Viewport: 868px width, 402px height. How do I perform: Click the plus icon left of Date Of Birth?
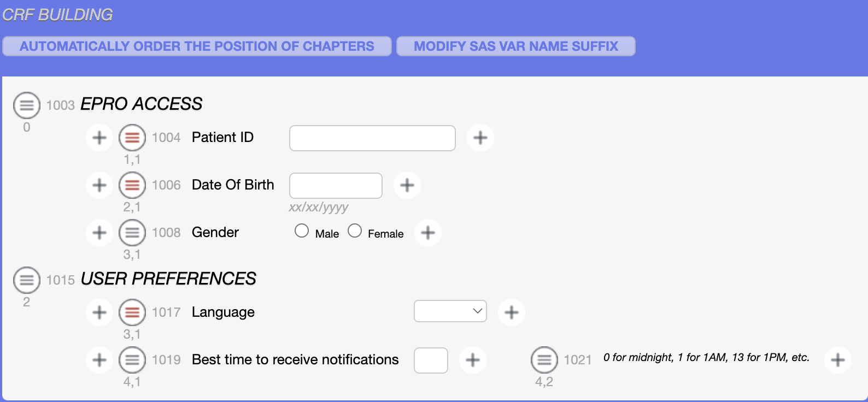pyautogui.click(x=99, y=185)
